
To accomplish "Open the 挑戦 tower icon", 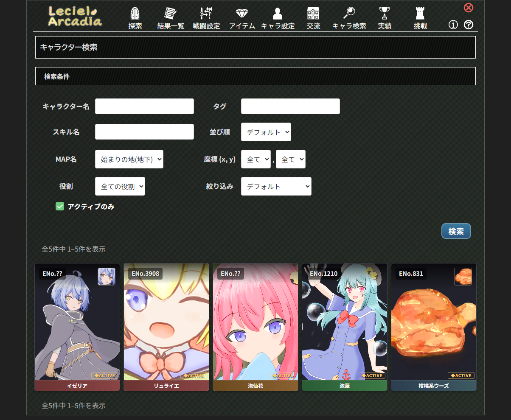I will 420,14.
